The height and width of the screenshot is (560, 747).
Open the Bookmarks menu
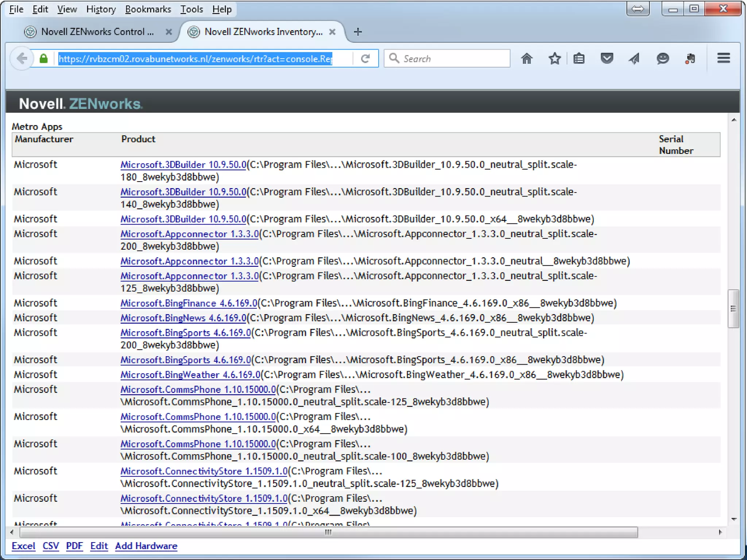pyautogui.click(x=148, y=9)
